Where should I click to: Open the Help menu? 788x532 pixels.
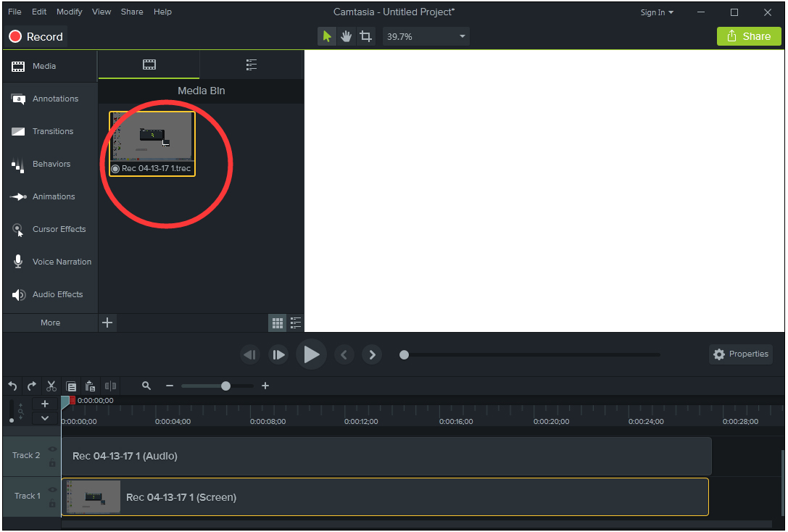point(162,12)
